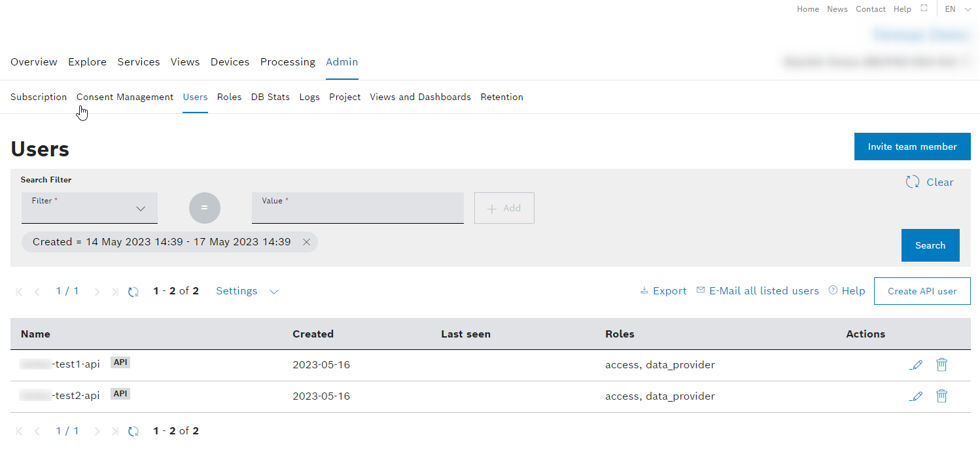Click the fullscreen icon in top bar
This screenshot has height=452, width=980.
[924, 9]
